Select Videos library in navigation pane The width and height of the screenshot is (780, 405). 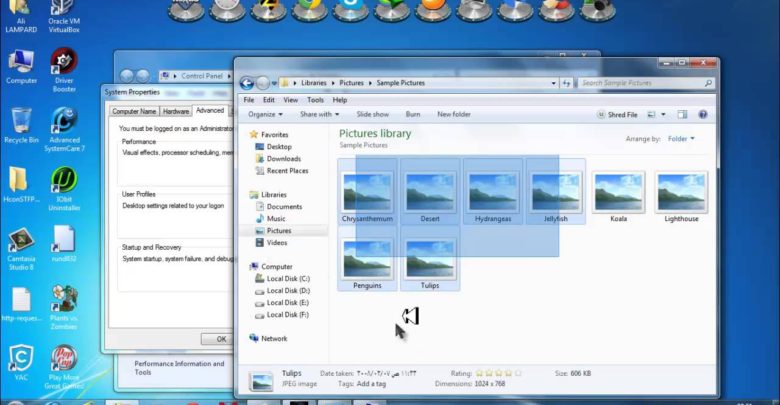271,243
